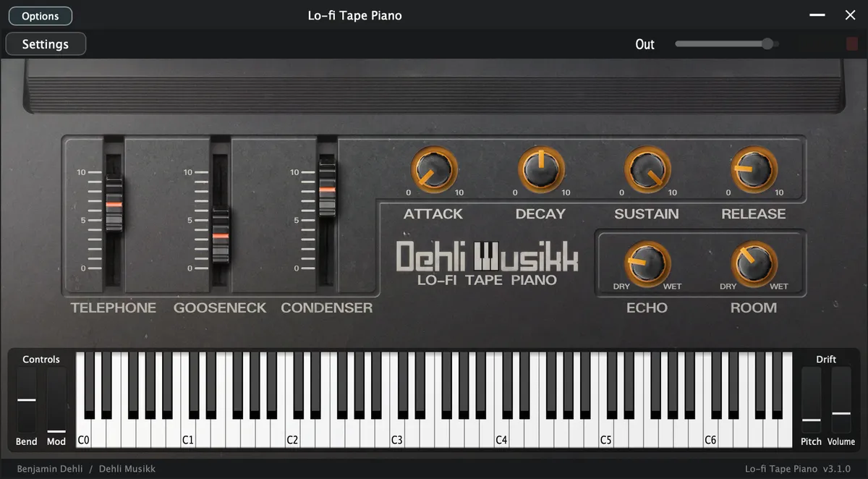Click the DECAY label
The width and height of the screenshot is (868, 479).
coord(540,213)
